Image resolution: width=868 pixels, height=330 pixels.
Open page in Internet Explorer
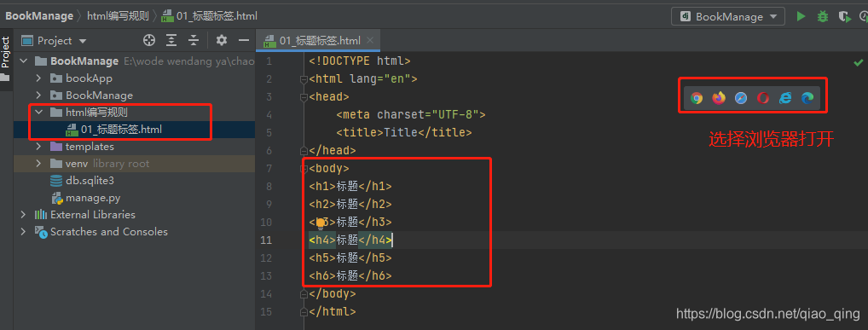(785, 98)
